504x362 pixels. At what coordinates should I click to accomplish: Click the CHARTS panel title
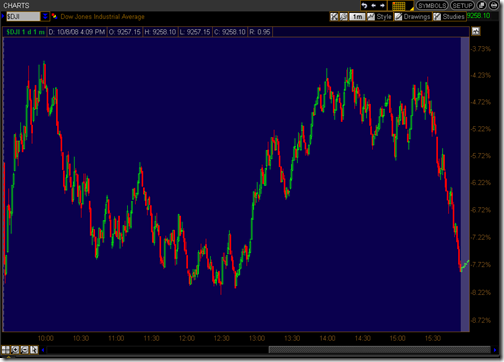[x=16, y=5]
